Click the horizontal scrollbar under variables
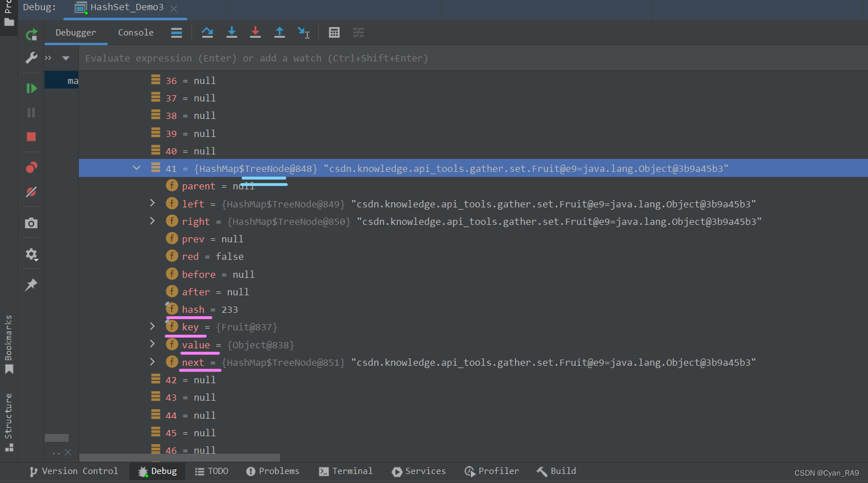 [x=180, y=458]
